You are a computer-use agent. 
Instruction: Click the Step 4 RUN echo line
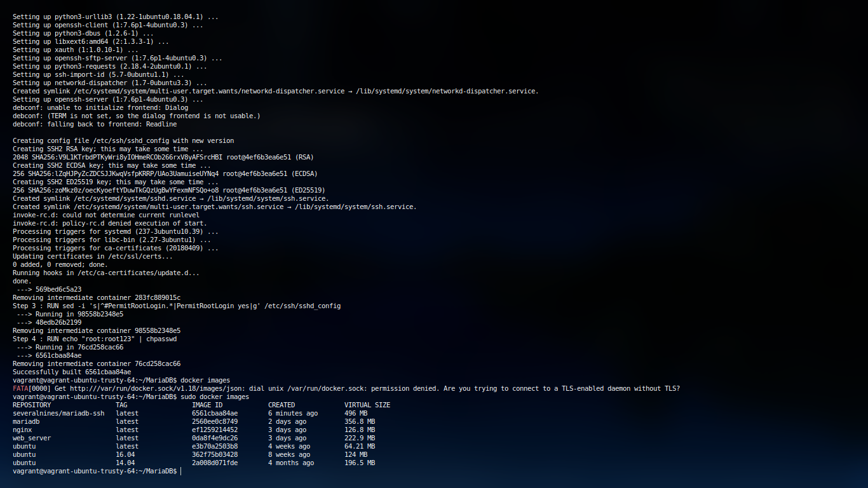95,339
